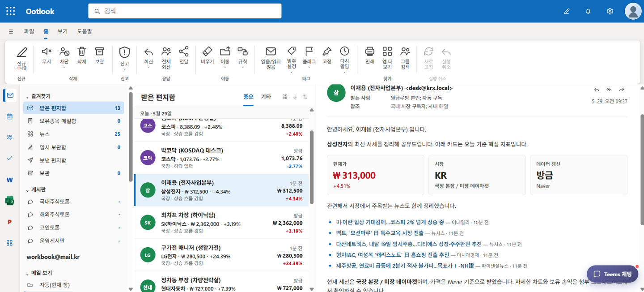
Task: Click the search field 검색
Action: pyautogui.click(x=185, y=11)
